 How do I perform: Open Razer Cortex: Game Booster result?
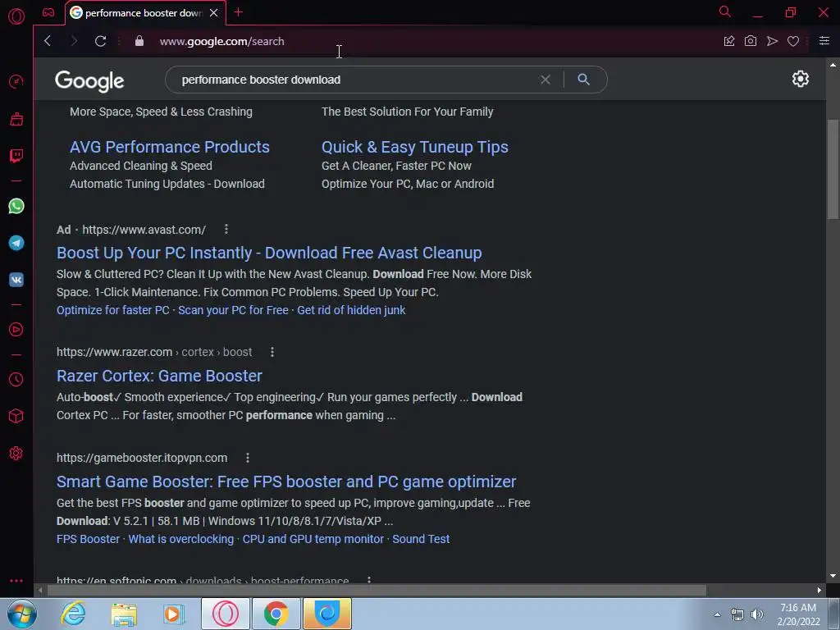tap(160, 376)
